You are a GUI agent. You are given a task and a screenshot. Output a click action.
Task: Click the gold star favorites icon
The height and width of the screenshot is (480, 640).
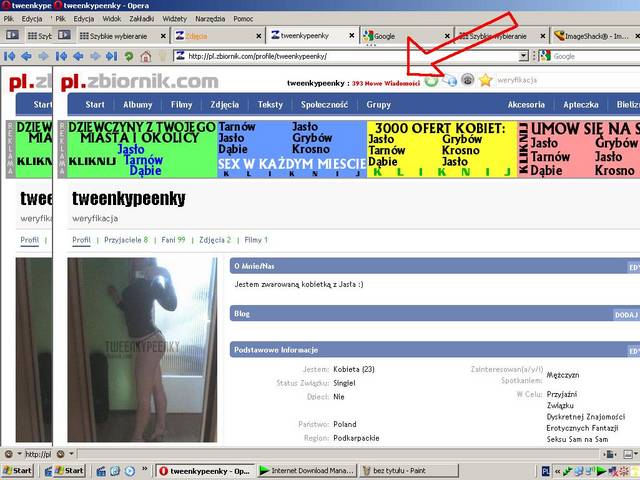[x=486, y=80]
